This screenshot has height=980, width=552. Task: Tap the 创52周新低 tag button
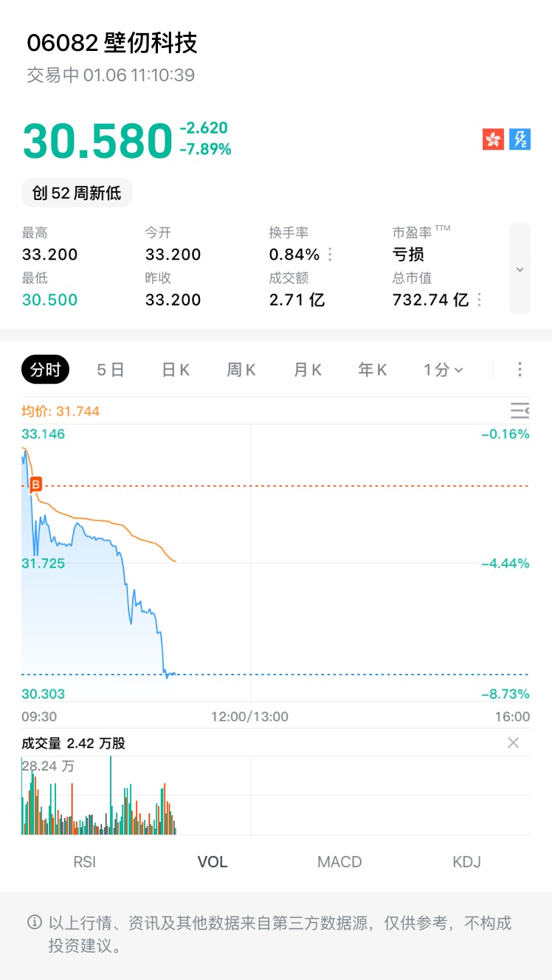77,193
